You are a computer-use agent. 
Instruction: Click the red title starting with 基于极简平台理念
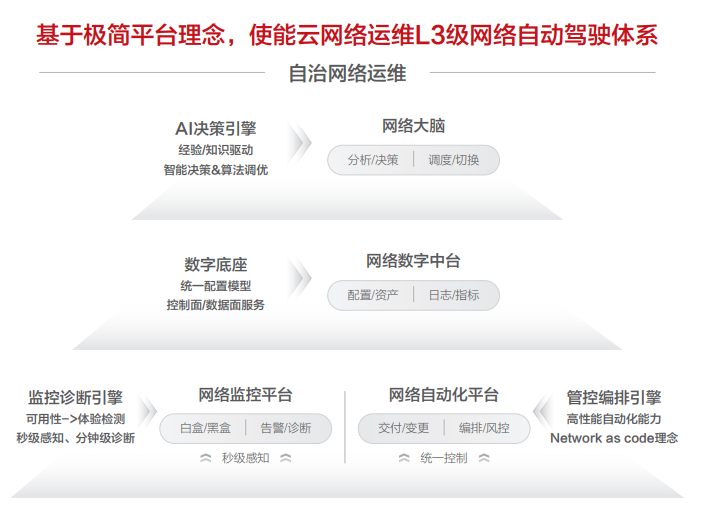coord(347,35)
